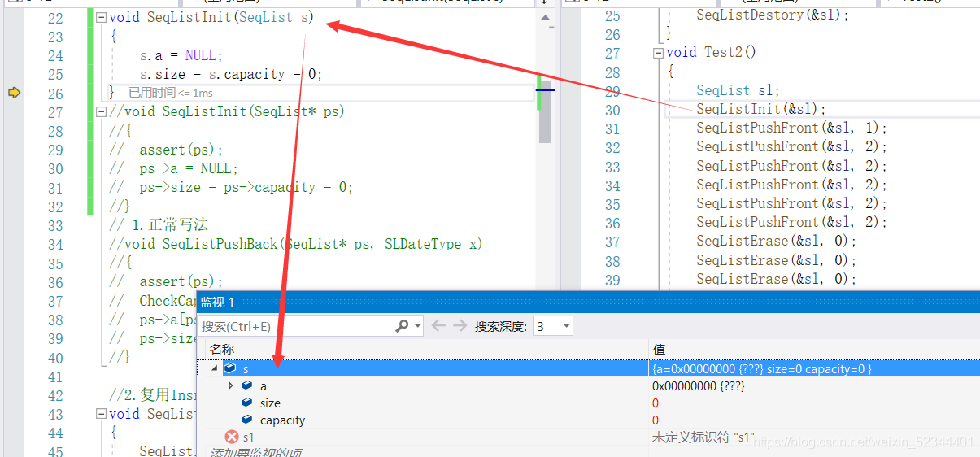This screenshot has height=457, width=980.
Task: Collapse the SeqListInit(SeqList s) function outline
Action: tap(101, 18)
